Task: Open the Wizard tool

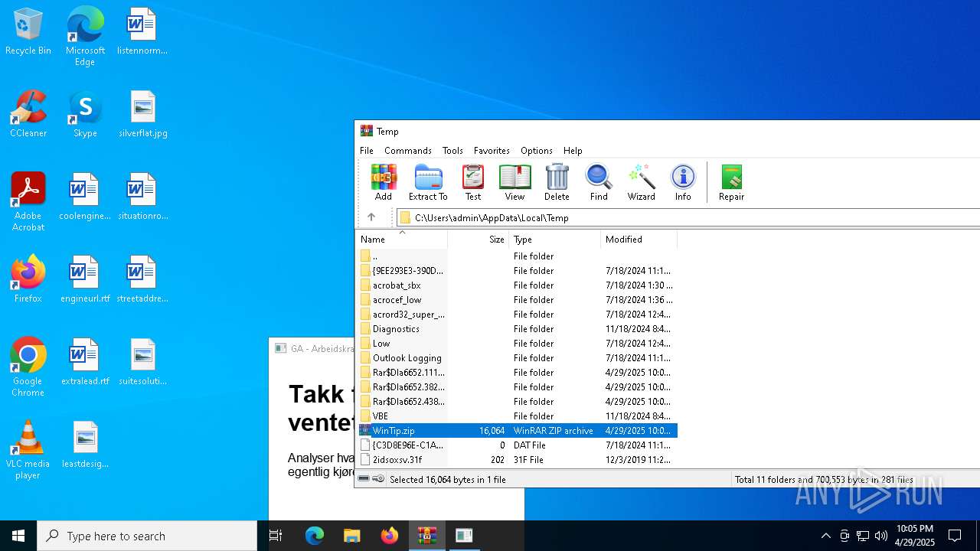Action: tap(641, 182)
